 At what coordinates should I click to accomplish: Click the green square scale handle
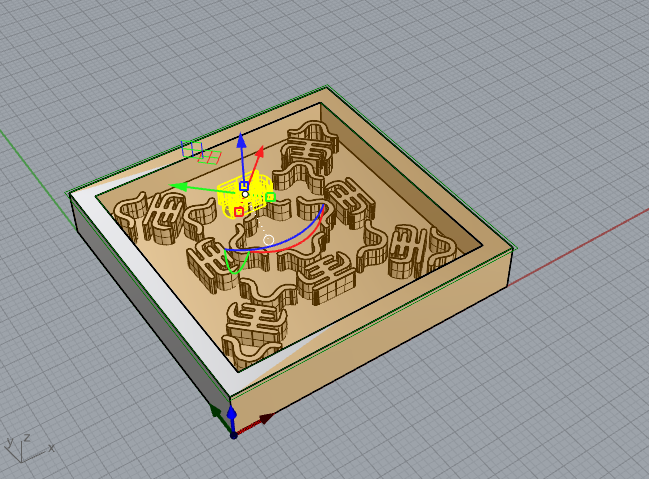click(270, 197)
